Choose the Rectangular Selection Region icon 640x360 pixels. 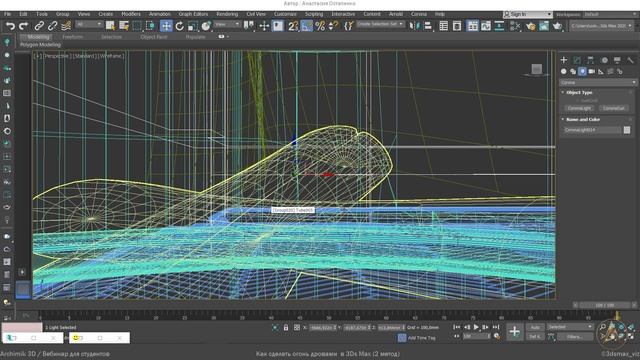tap(137, 26)
